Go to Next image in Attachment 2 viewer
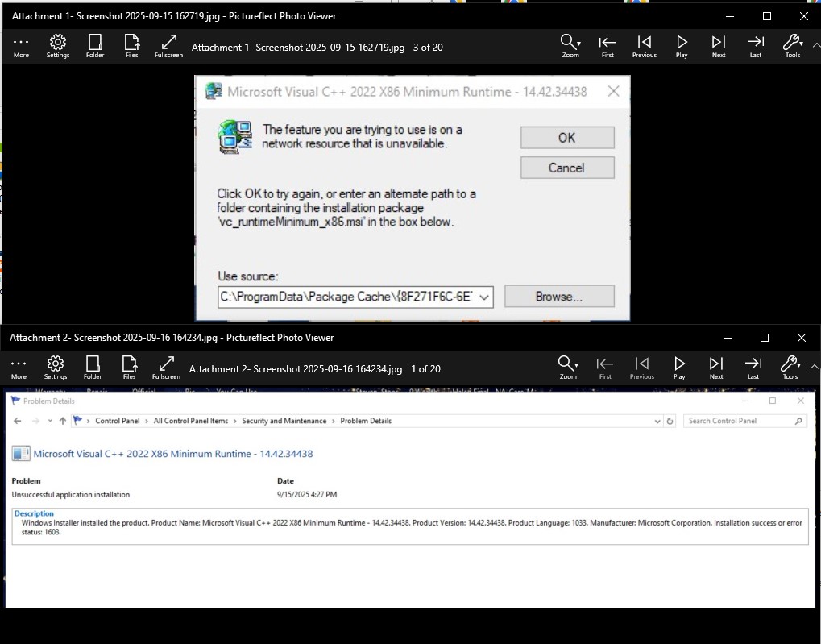The image size is (821, 644). 716,368
